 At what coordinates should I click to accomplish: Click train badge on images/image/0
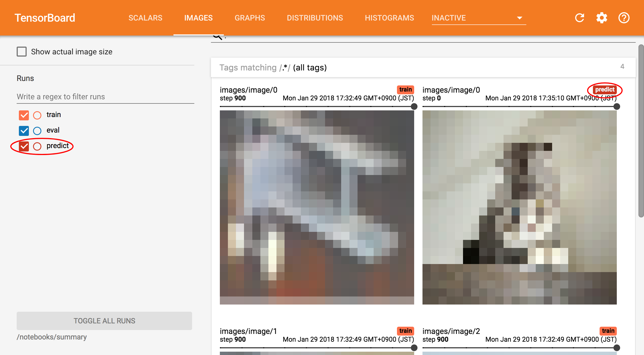405,90
